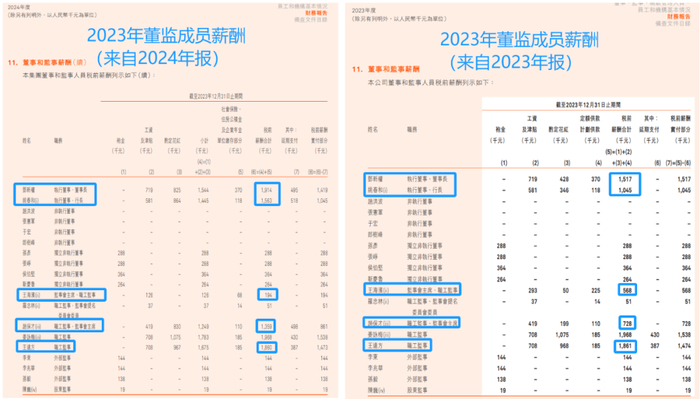Viewport: 700px width, 399px height.
Task: Click boxed 王遠方 職工監事 row in right table
Action: click(x=397, y=345)
